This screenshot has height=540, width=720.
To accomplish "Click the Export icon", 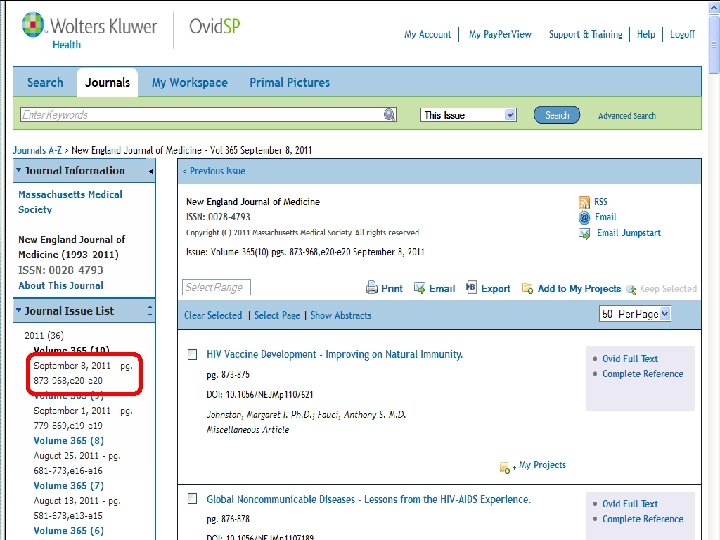I will (471, 287).
